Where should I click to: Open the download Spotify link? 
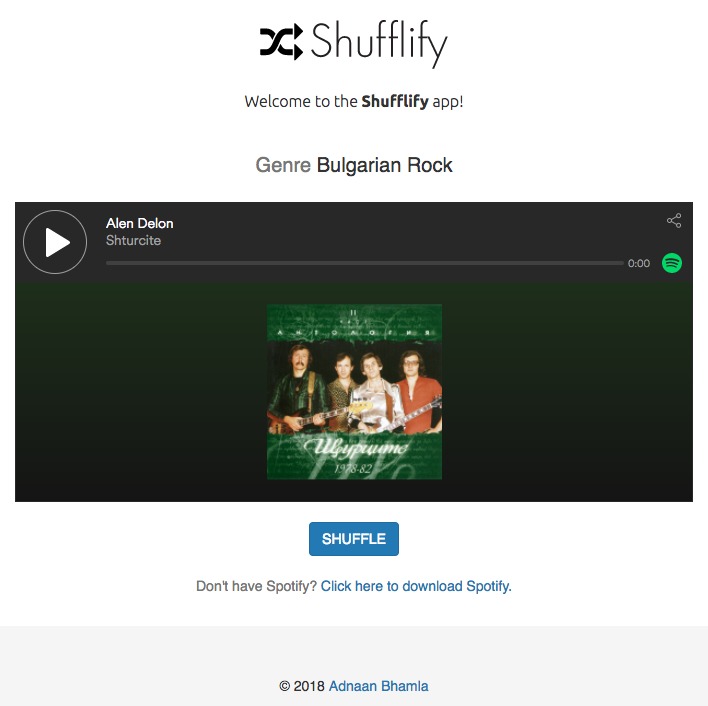click(x=416, y=586)
